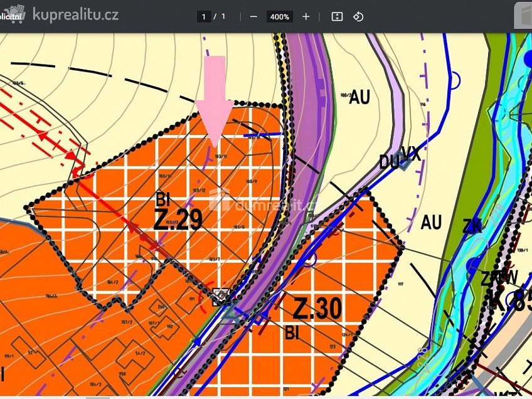
Task: Zoom out using the minus icon
Action: pos(253,17)
